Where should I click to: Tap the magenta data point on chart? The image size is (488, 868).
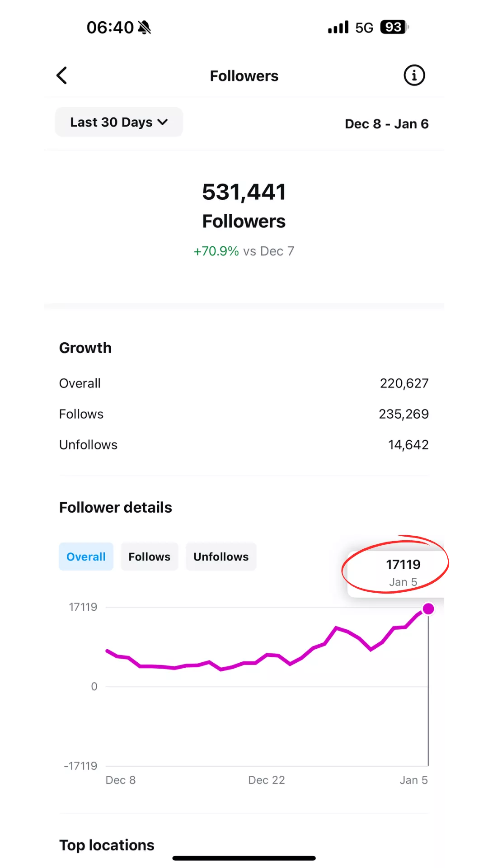(x=428, y=609)
